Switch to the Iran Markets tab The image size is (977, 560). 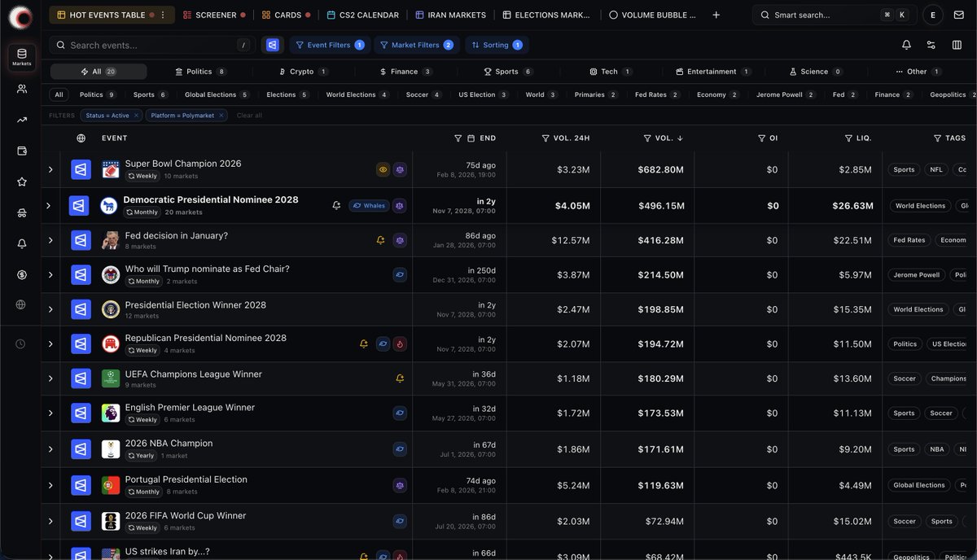pyautogui.click(x=450, y=15)
